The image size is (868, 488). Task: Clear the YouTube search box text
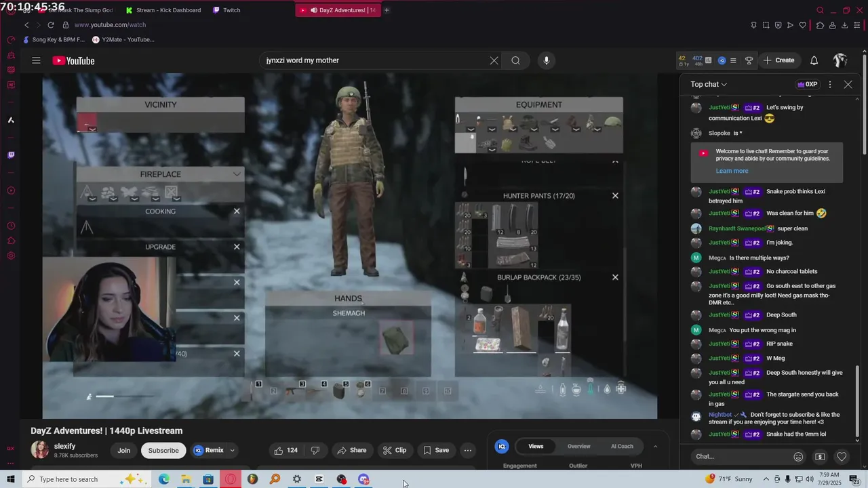[494, 60]
